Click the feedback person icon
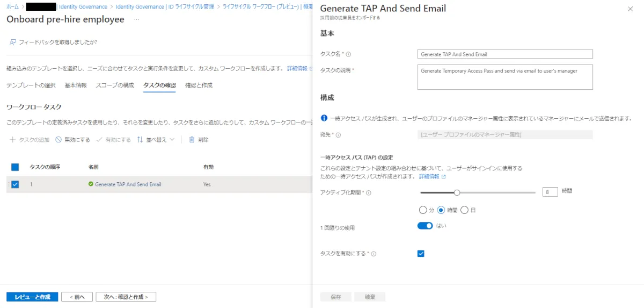Image resolution: width=644 pixels, height=308 pixels. pos(13,42)
